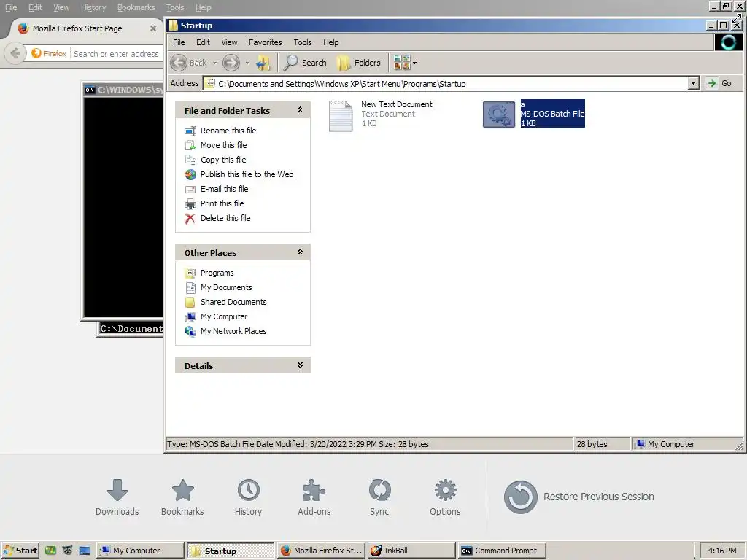The width and height of the screenshot is (747, 560).
Task: Open Firefox History menu
Action: [x=93, y=7]
